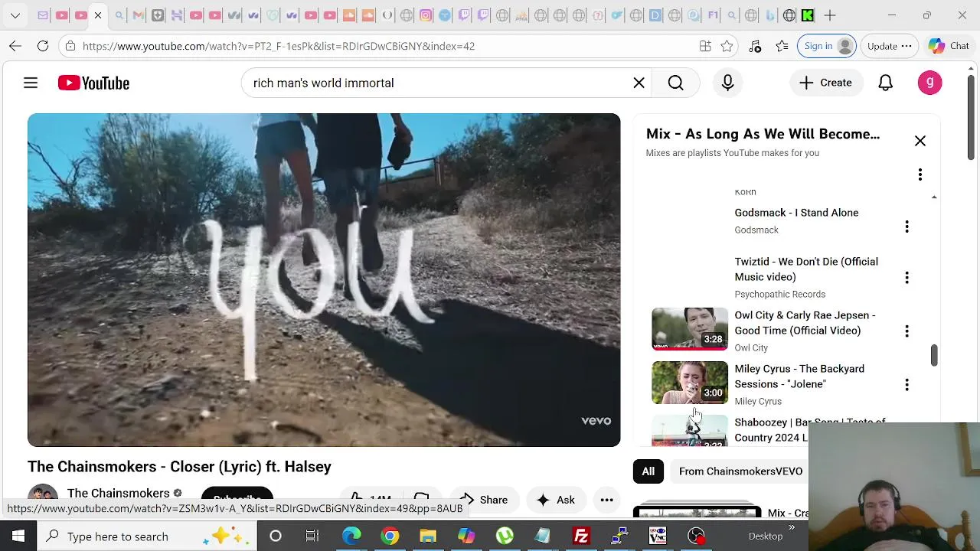Click the playlist panel scrollbar thumb
The width and height of the screenshot is (980, 551).
tap(933, 355)
